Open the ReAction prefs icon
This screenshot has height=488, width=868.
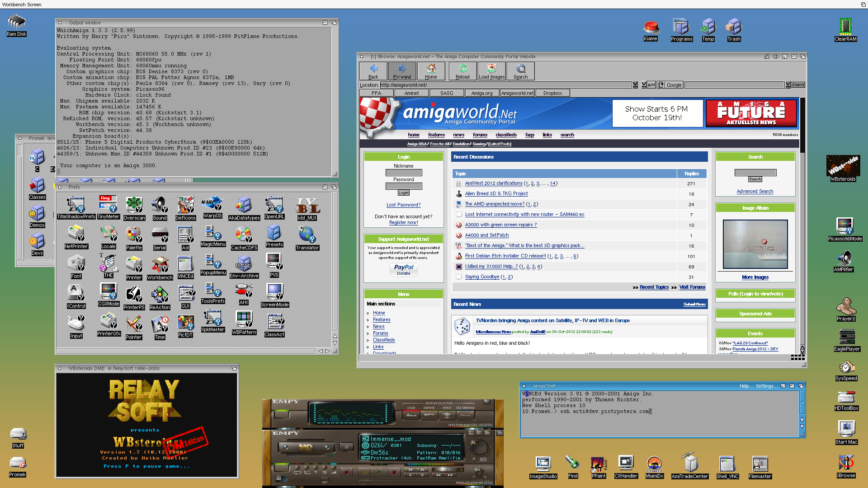160,298
